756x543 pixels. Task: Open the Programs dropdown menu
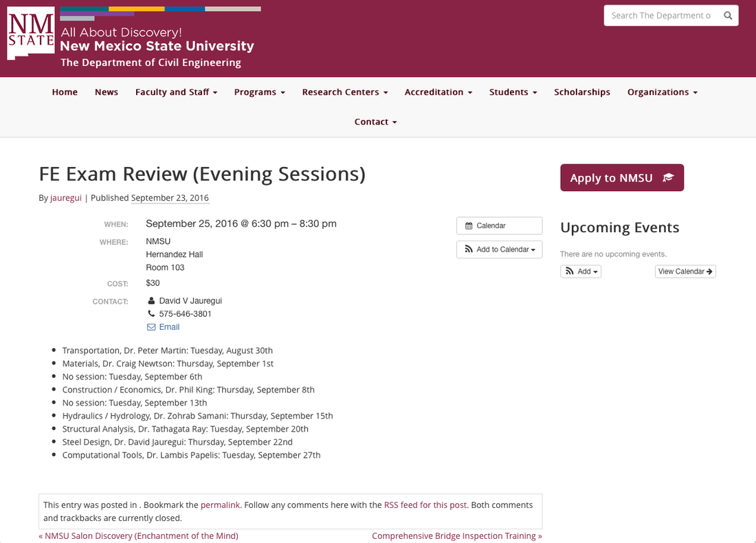[x=259, y=91]
